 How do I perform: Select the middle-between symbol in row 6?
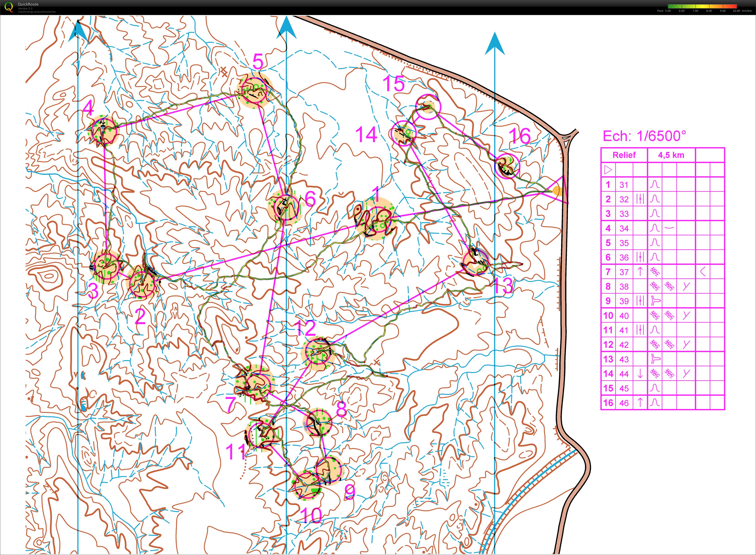pyautogui.click(x=640, y=257)
